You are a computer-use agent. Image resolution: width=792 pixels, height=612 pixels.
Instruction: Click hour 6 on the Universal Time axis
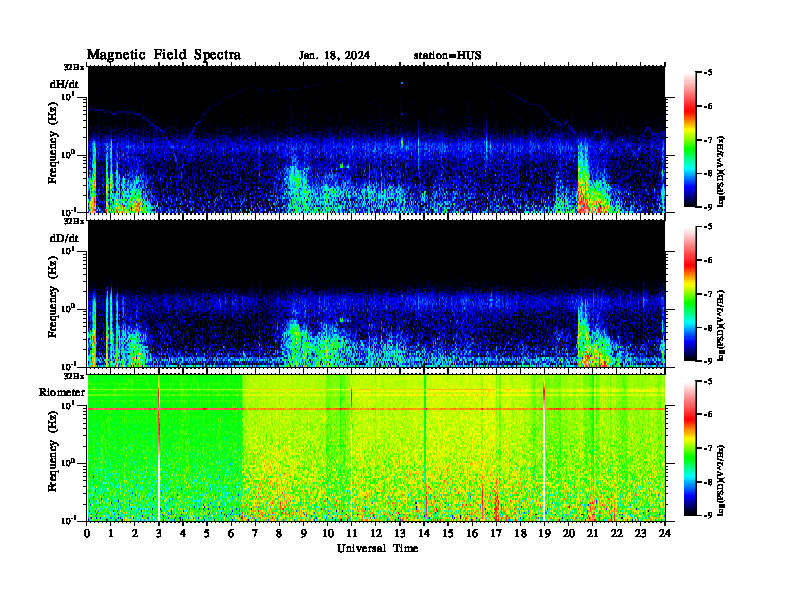coord(231,533)
